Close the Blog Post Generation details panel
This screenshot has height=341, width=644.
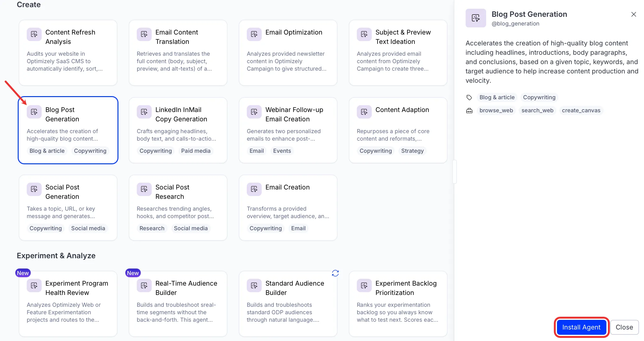click(634, 14)
